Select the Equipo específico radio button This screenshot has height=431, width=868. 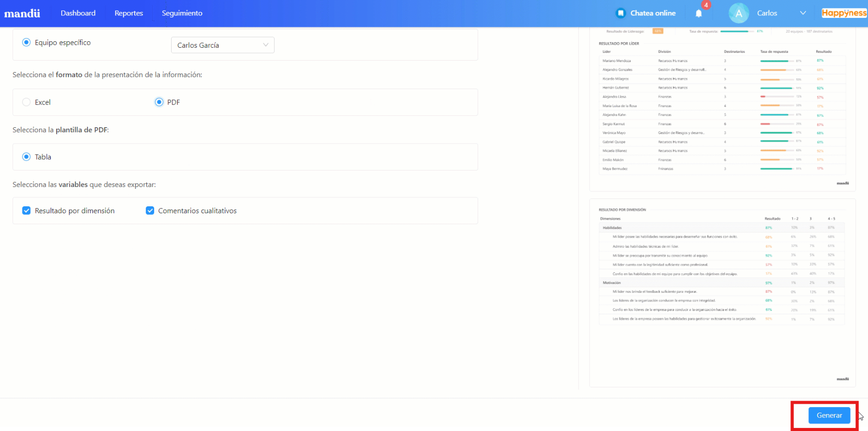click(x=26, y=42)
